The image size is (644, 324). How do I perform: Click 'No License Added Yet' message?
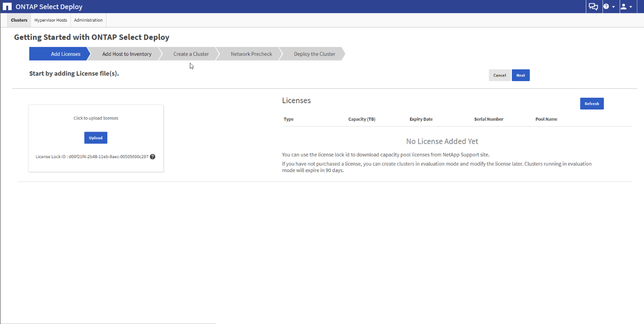442,141
